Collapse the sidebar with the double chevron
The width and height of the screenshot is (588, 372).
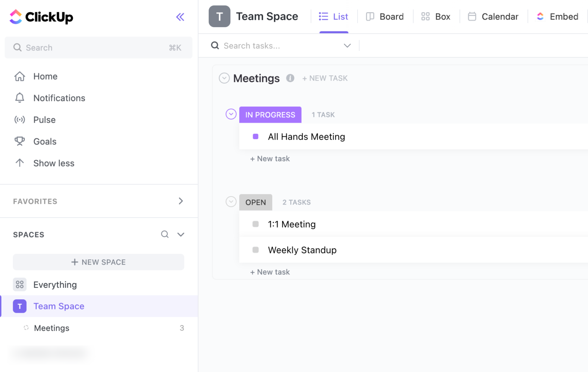pyautogui.click(x=180, y=17)
